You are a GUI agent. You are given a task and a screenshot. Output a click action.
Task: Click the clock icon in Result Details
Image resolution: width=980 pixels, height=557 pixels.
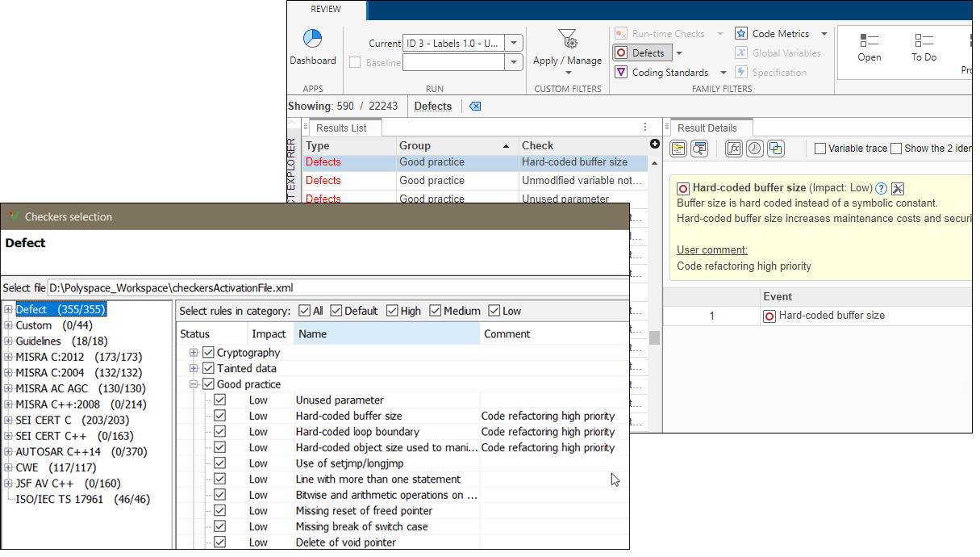pyautogui.click(x=754, y=149)
